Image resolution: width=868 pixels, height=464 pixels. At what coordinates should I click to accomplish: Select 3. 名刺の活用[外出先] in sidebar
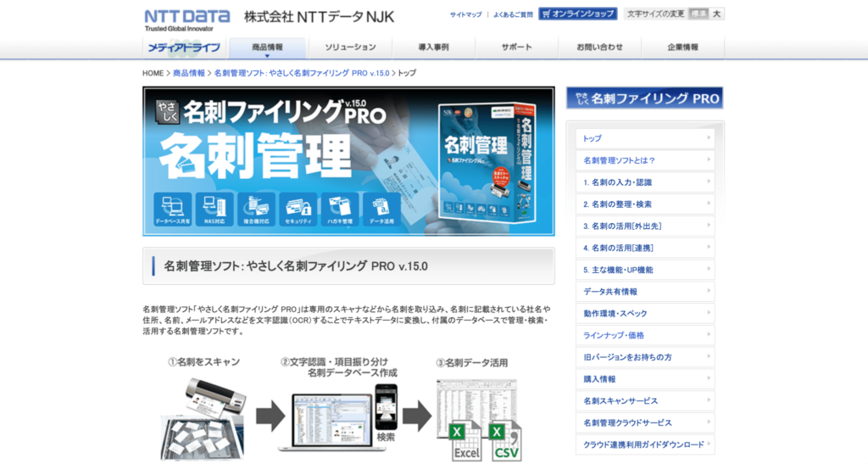[645, 226]
